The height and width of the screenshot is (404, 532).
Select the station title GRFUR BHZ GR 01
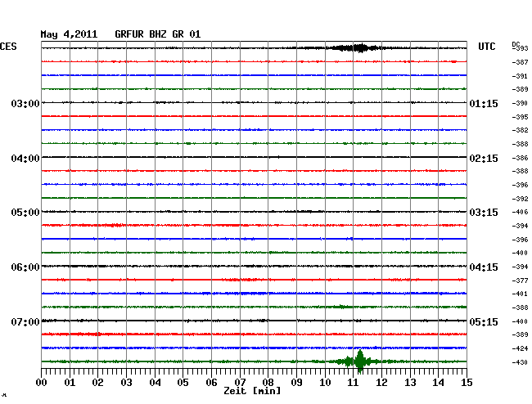coord(158,34)
